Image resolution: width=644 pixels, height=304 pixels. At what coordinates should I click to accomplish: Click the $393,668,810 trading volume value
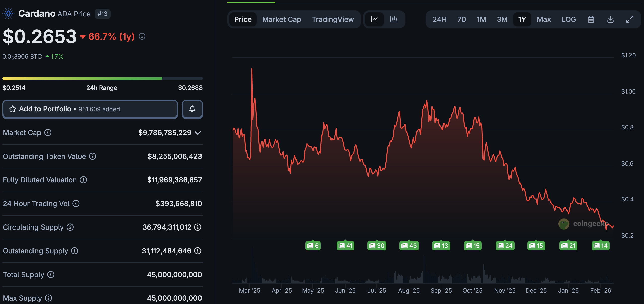tap(179, 204)
